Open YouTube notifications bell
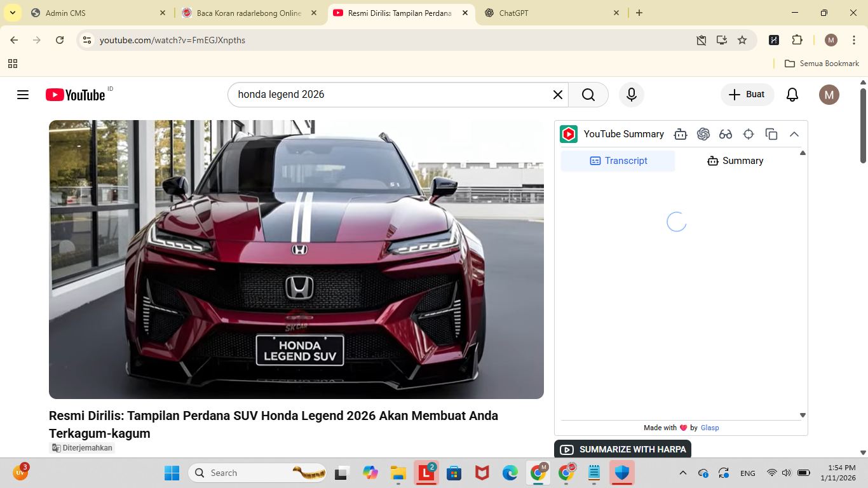Screen dimensions: 868x488 pyautogui.click(x=792, y=94)
